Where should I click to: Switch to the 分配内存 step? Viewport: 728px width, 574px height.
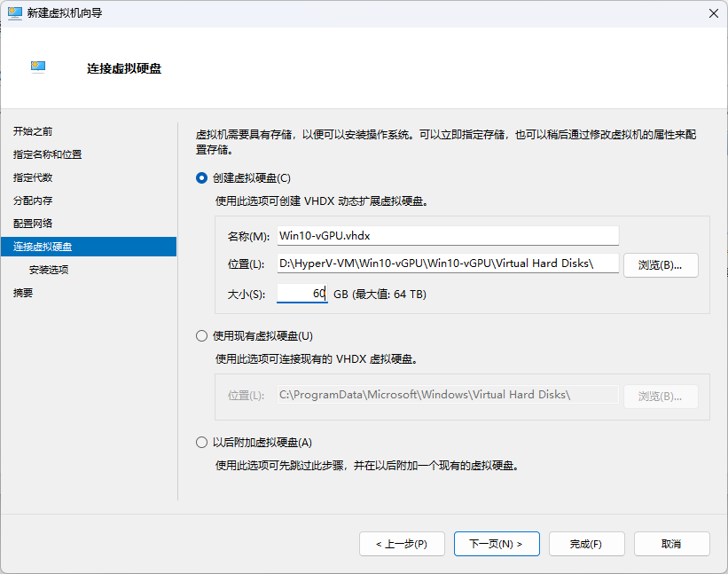tap(33, 201)
